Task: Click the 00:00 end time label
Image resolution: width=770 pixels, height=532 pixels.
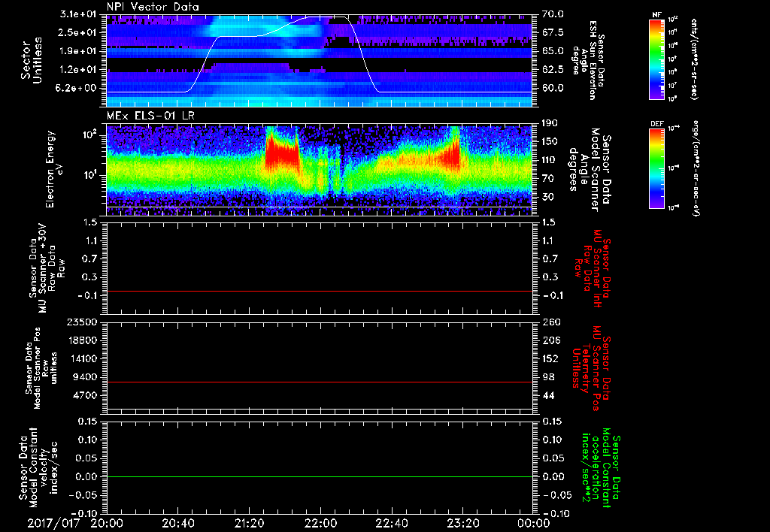Action: 532,522
